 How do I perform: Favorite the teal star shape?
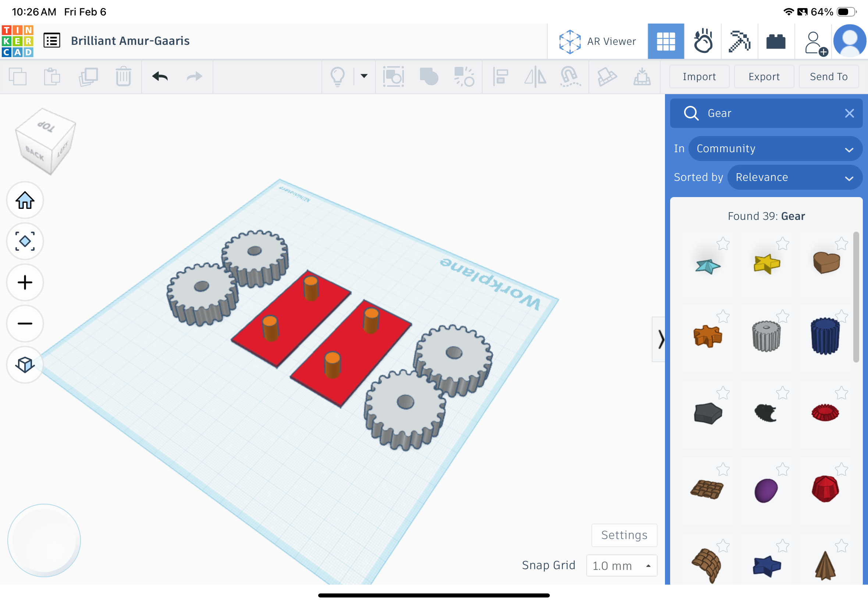723,244
